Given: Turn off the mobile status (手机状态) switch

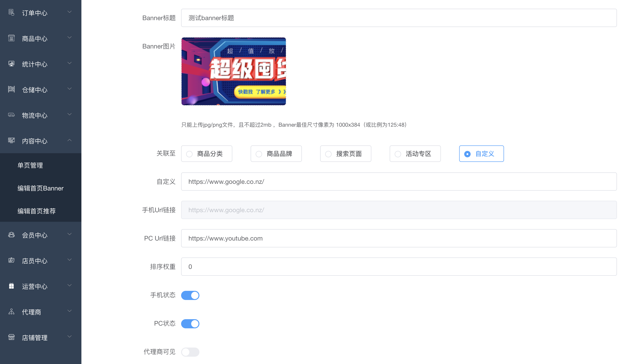Looking at the screenshot, I should (190, 295).
